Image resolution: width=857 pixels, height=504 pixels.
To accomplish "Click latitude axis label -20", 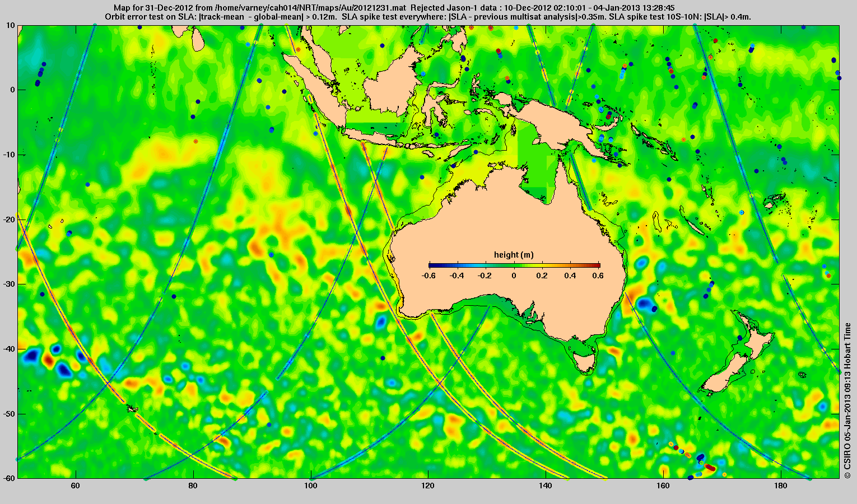I will pos(9,220).
